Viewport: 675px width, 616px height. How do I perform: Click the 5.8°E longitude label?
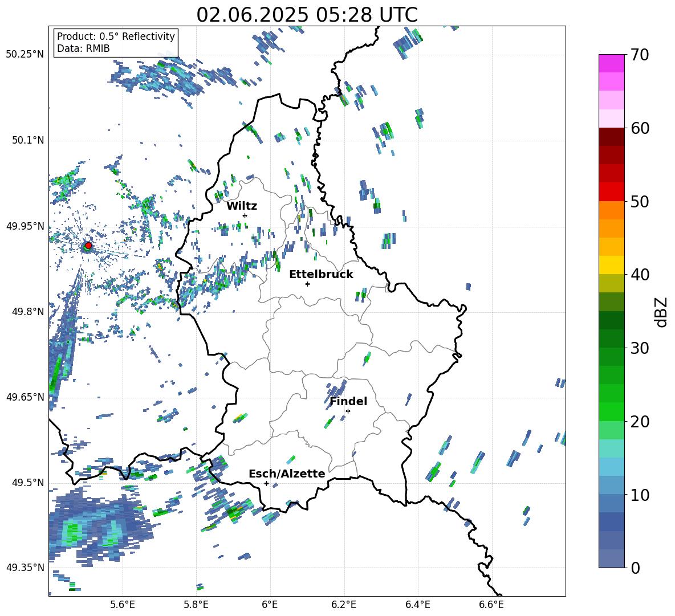(x=196, y=605)
